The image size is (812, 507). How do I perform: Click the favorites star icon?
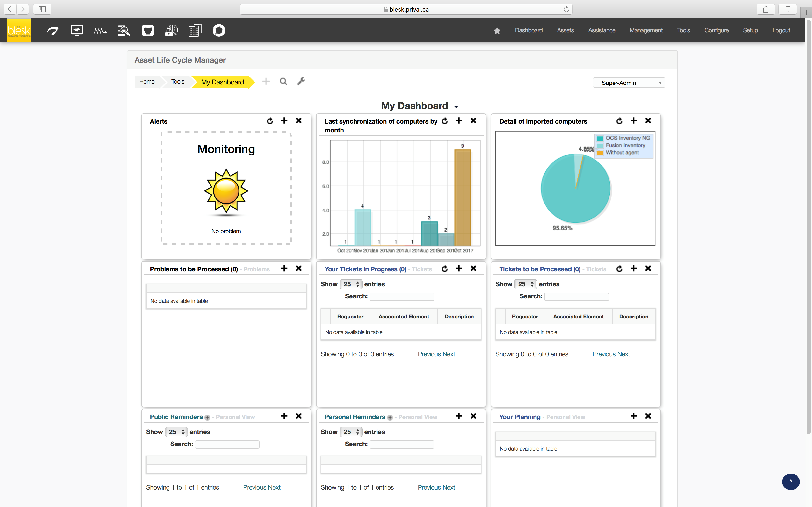pyautogui.click(x=497, y=31)
